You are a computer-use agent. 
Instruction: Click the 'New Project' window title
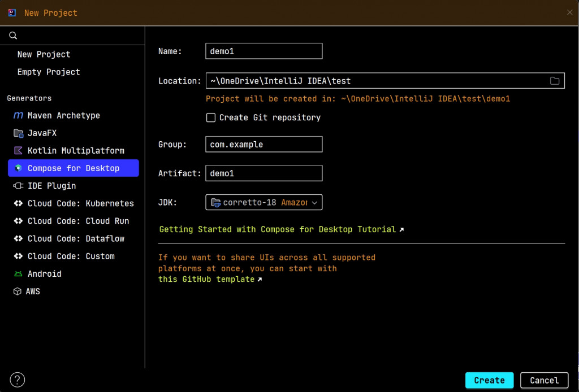tap(50, 13)
